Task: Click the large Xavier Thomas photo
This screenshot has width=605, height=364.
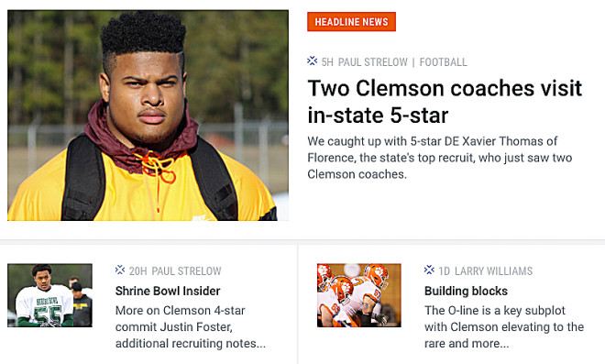Action: 148,116
